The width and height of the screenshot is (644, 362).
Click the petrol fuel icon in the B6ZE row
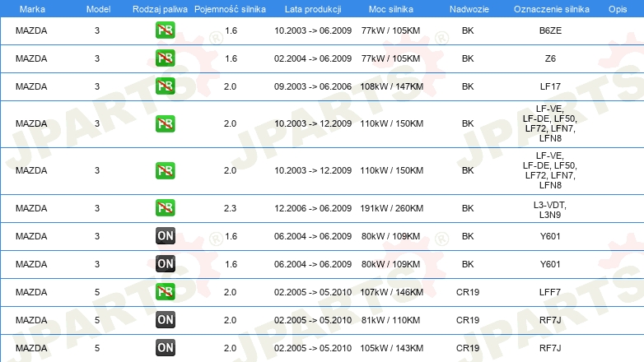coord(165,30)
